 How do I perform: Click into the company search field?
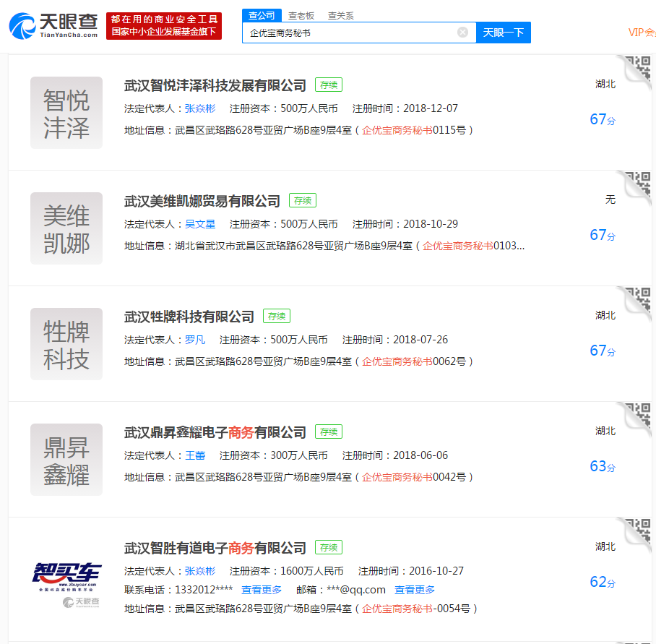point(350,33)
